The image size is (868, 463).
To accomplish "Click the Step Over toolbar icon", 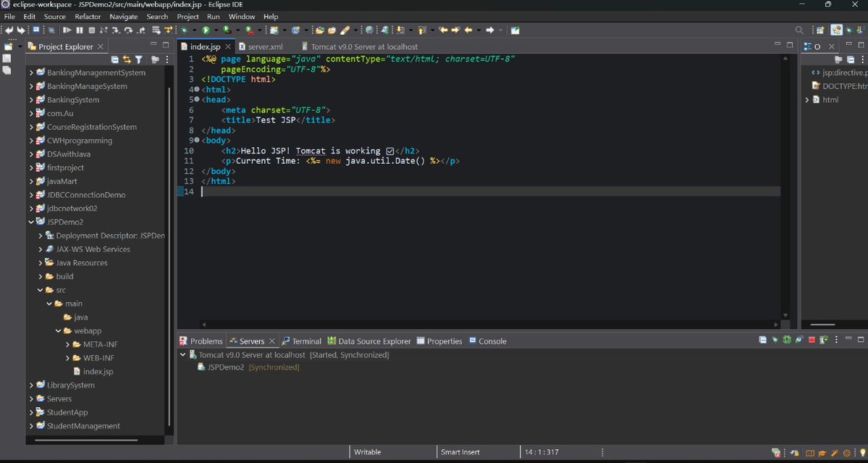I will pyautogui.click(x=128, y=30).
